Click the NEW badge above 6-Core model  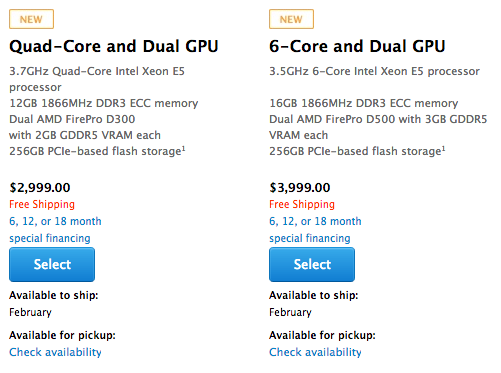(291, 19)
